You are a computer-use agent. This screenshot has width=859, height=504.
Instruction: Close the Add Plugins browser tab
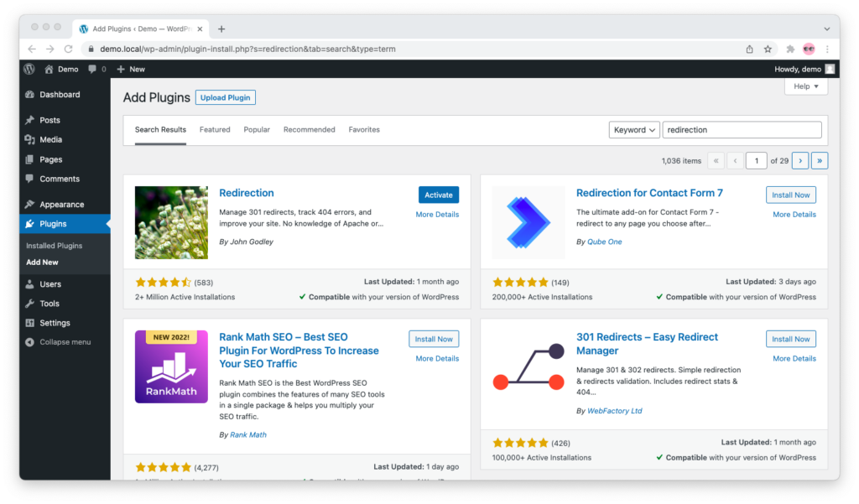[200, 29]
